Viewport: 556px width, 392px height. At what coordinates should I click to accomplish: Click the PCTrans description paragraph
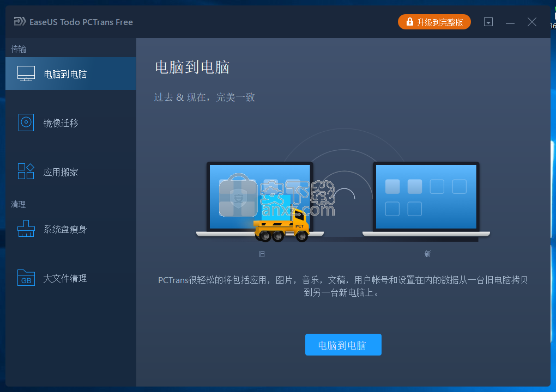(342, 286)
